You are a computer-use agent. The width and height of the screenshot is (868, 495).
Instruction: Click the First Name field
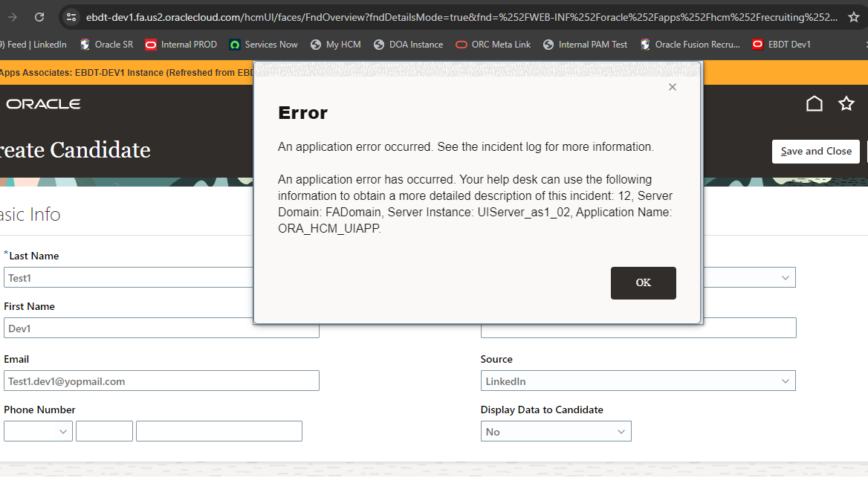click(x=161, y=328)
